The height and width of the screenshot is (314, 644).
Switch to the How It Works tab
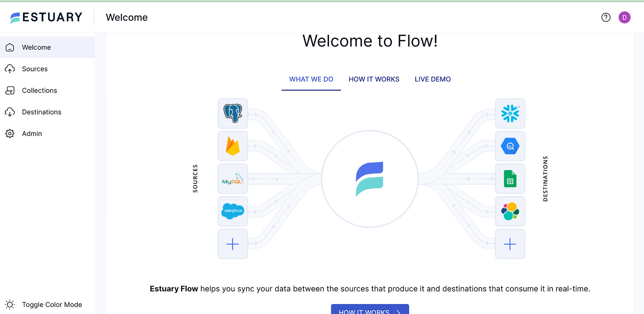(374, 79)
